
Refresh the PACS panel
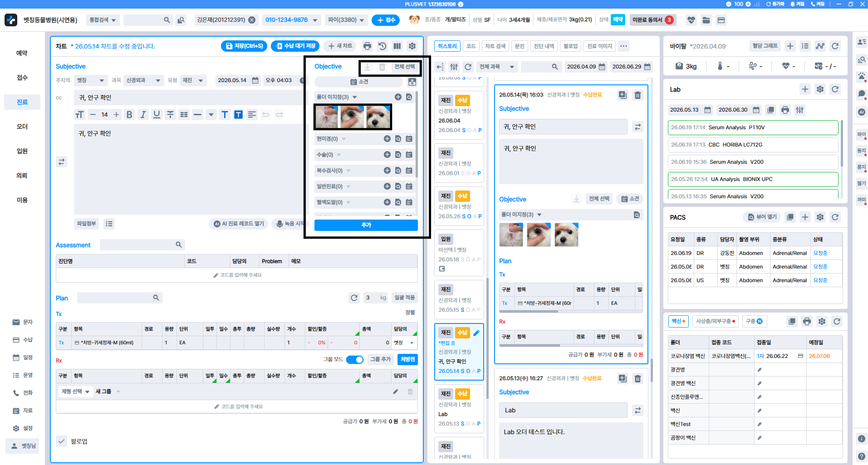click(x=835, y=217)
